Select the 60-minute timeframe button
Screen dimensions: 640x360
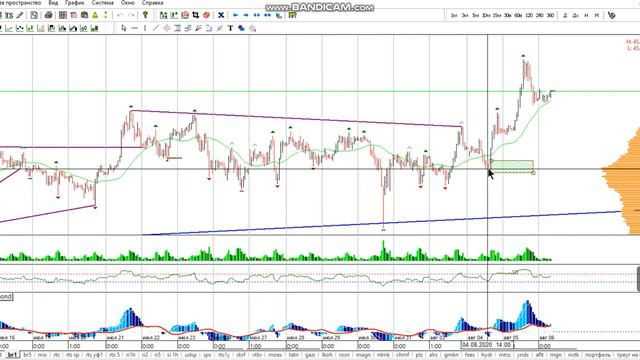coord(518,16)
